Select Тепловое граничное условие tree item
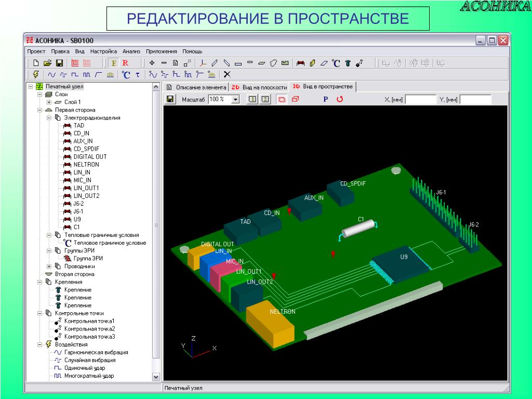Image resolution: width=532 pixels, height=399 pixels. point(110,243)
